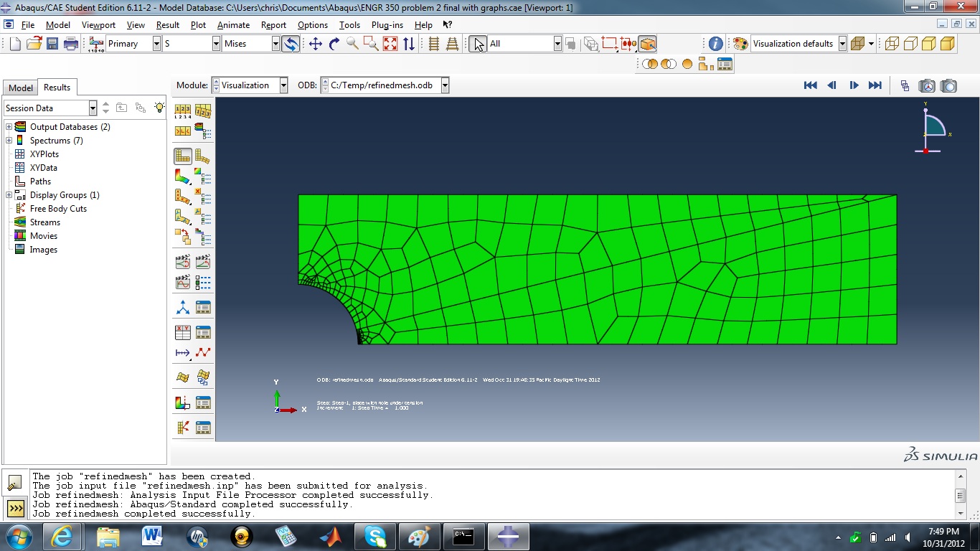
Task: Select the Plot Undeformed Shape tool
Action: click(182, 155)
